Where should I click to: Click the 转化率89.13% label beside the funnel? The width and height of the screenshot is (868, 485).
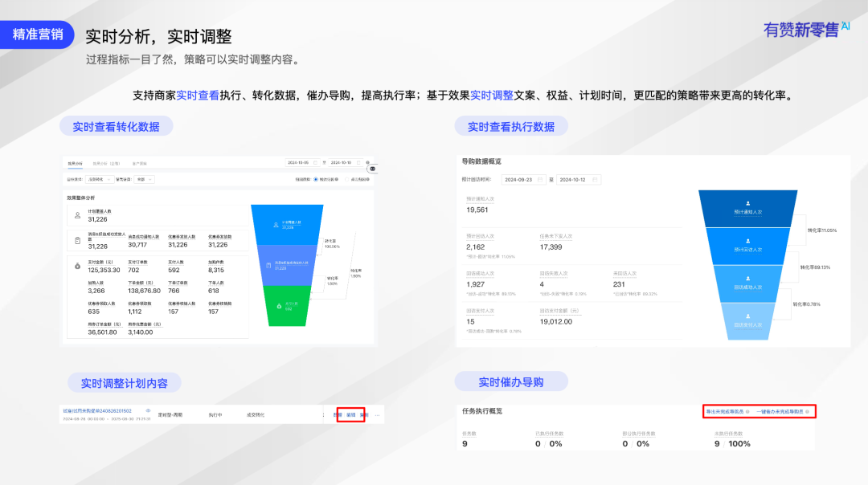point(815,267)
